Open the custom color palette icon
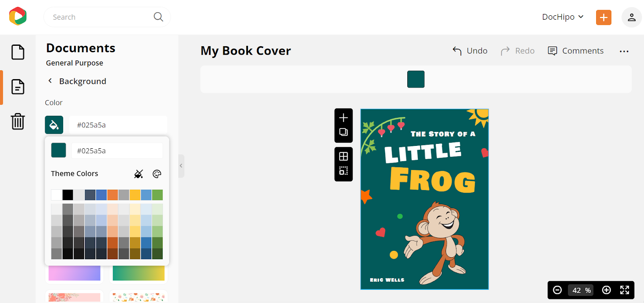644x303 pixels. click(157, 174)
